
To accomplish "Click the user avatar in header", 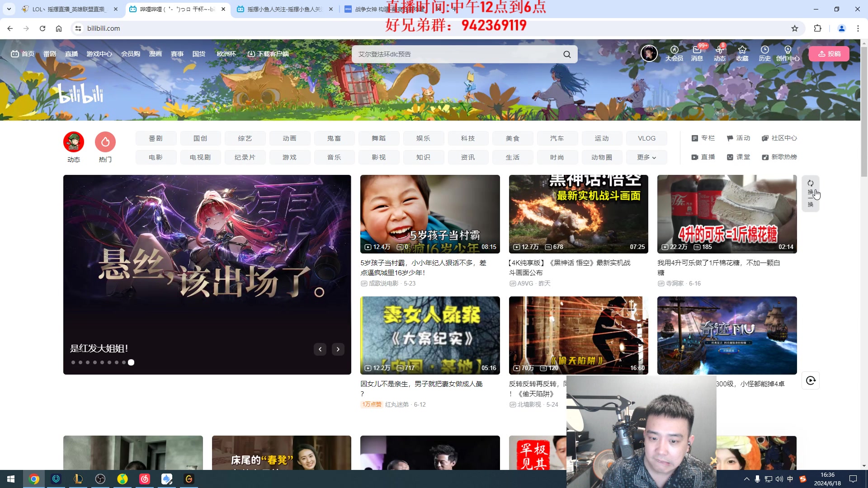I will tap(649, 53).
